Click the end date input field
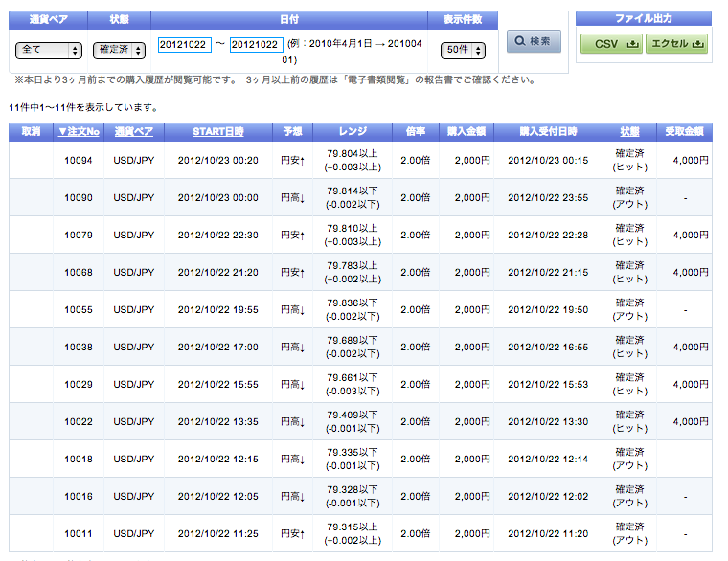 point(256,45)
